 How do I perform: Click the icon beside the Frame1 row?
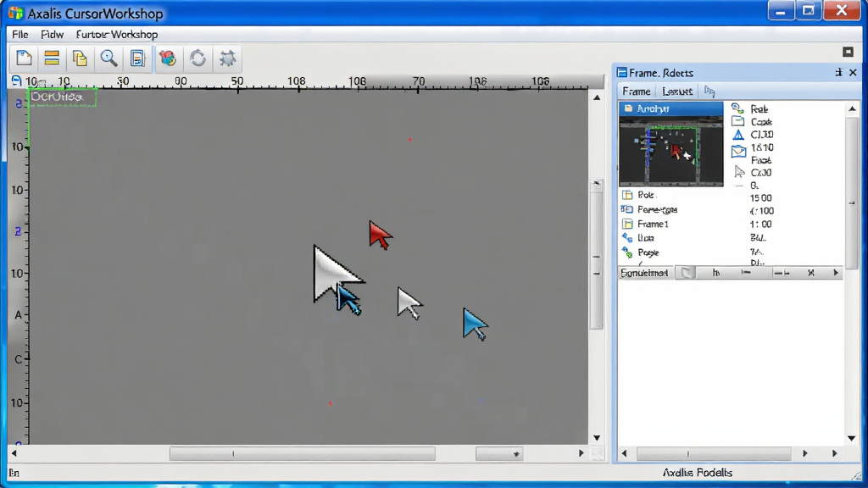coord(627,224)
